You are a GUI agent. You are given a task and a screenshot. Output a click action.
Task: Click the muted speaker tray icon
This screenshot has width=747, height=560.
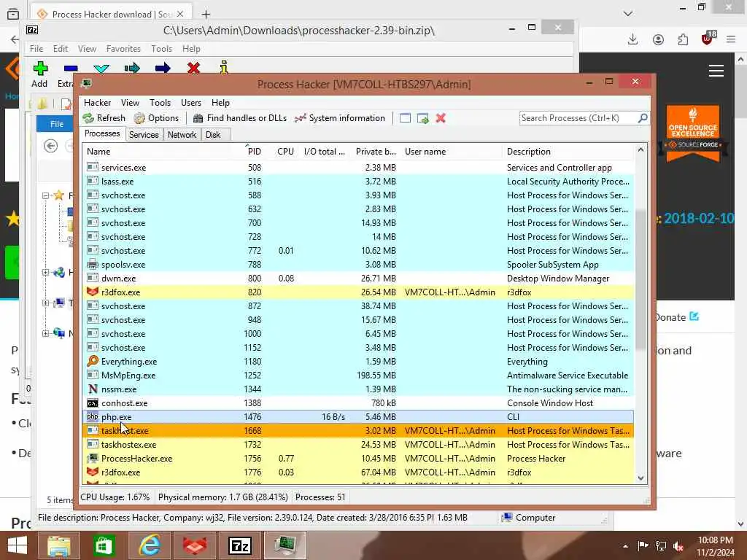point(678,545)
